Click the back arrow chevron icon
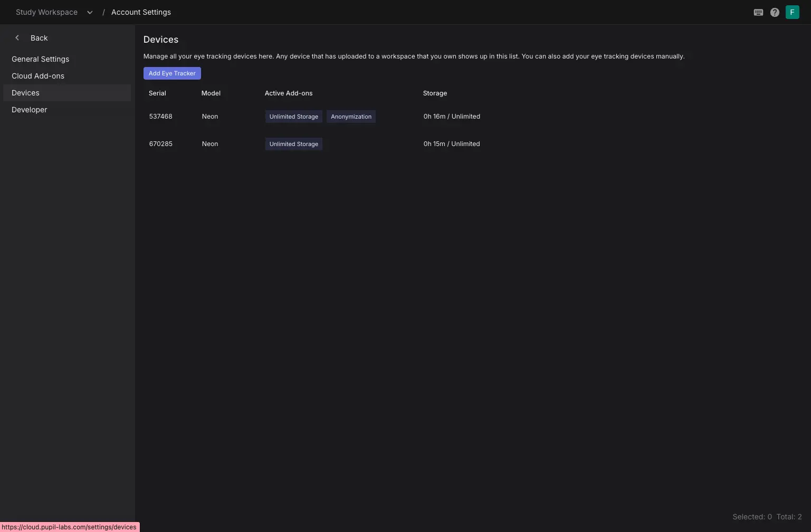 17,38
